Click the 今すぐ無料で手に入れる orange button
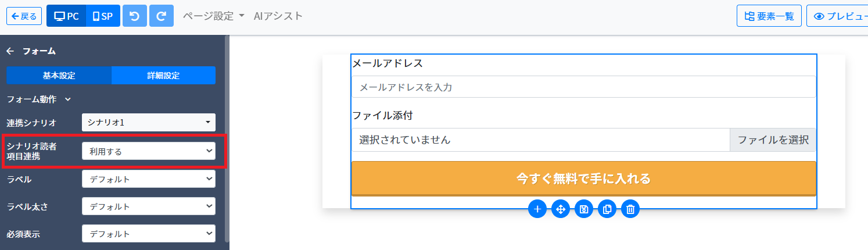868x250 pixels. pyautogui.click(x=584, y=178)
